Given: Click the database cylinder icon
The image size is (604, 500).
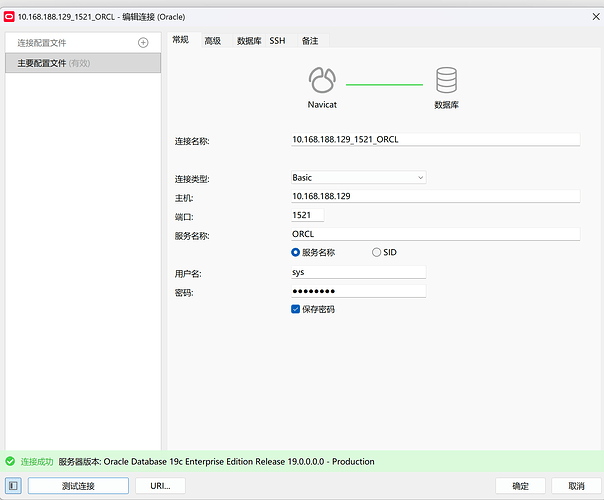Looking at the screenshot, I should point(446,80).
